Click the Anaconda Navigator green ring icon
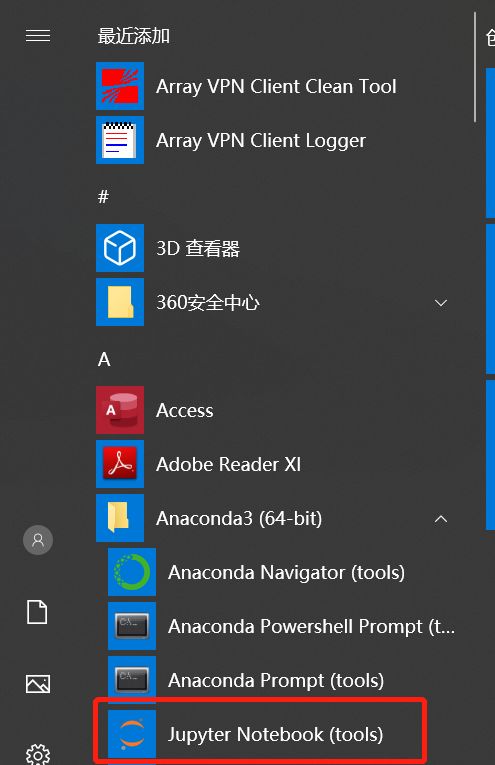Screen dimensions: 495x765 click(x=132, y=572)
